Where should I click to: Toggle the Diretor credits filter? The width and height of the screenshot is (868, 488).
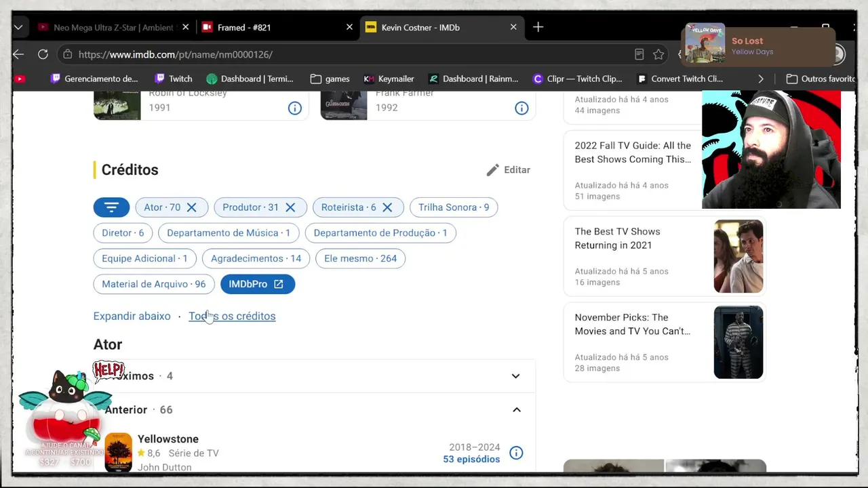click(123, 233)
